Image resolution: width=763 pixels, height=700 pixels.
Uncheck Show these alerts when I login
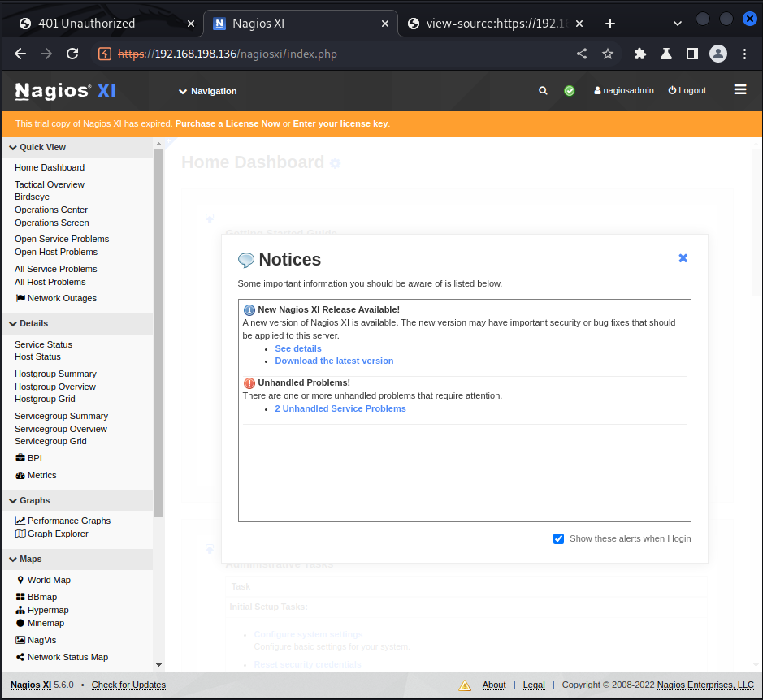coord(558,538)
